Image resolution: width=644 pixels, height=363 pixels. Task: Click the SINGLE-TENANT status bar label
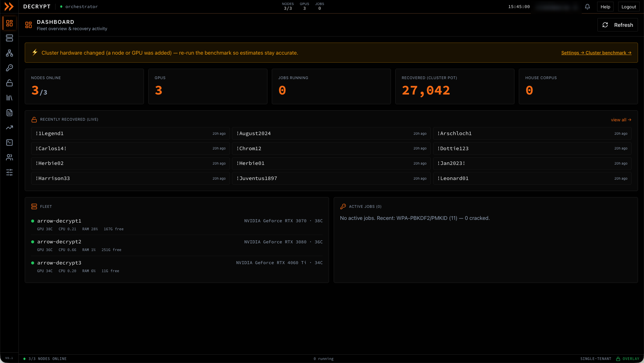click(x=596, y=359)
